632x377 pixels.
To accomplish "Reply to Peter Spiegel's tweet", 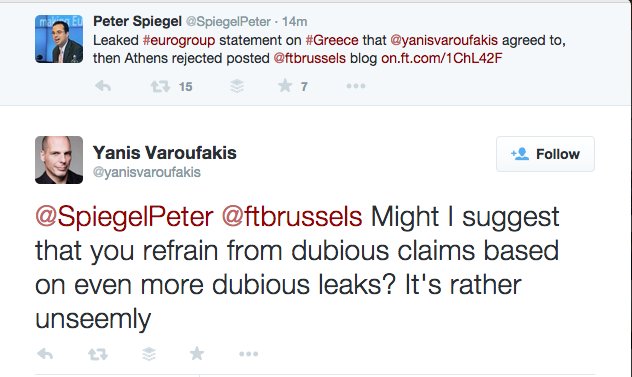I will click(103, 86).
